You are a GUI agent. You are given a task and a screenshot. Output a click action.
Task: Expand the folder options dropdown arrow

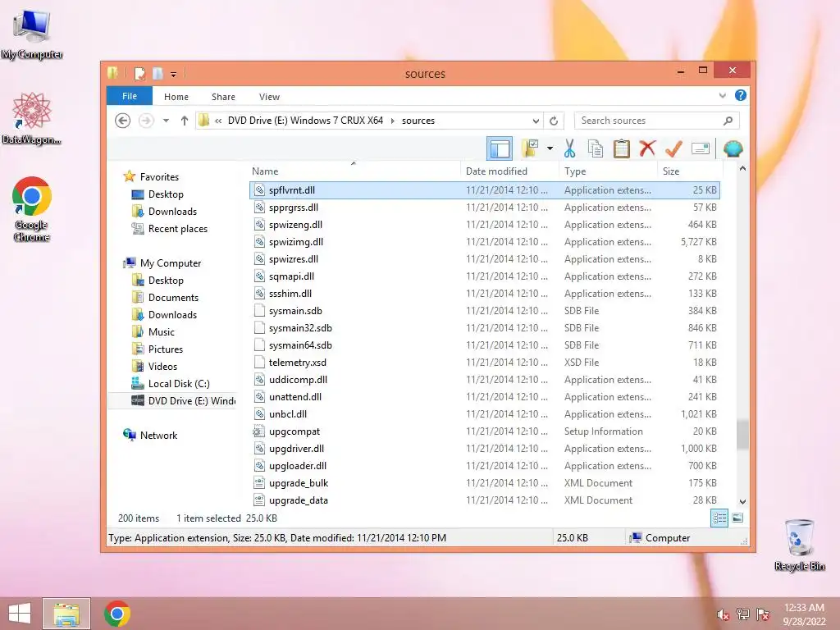(x=550, y=148)
